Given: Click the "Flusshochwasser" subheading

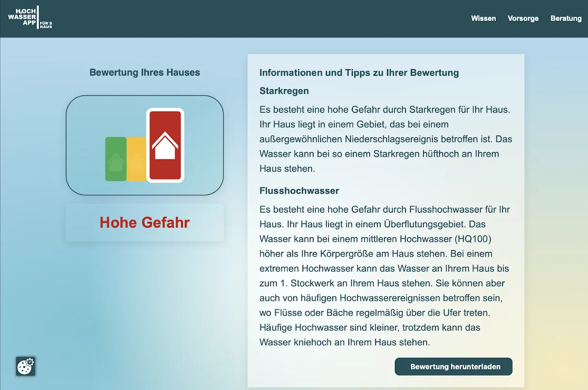Looking at the screenshot, I should coord(299,191).
